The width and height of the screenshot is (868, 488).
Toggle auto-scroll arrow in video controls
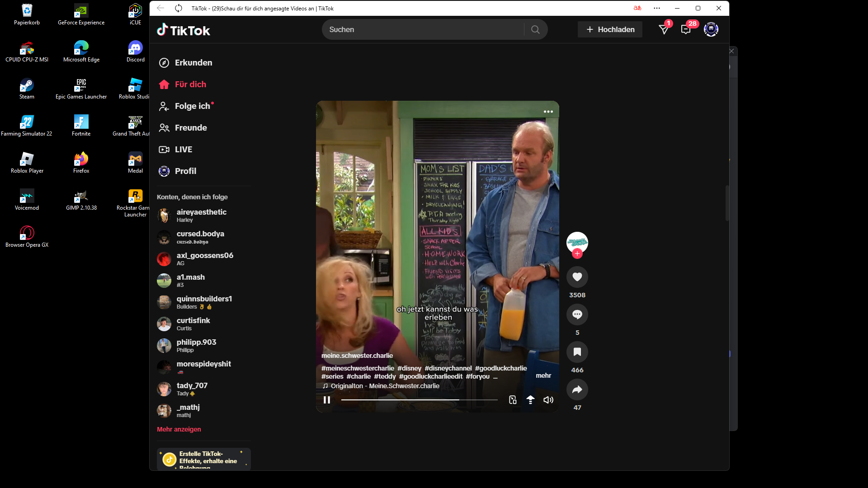pyautogui.click(x=530, y=400)
